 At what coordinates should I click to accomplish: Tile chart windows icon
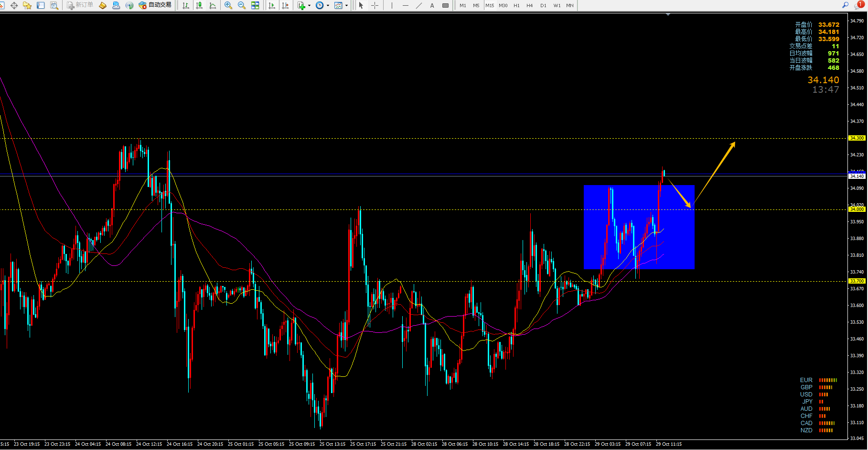(255, 5)
